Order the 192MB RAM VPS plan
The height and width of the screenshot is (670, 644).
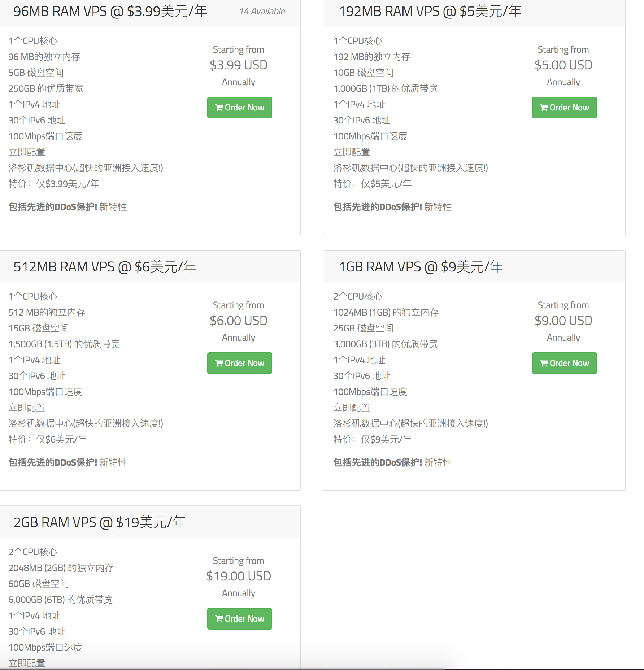pyautogui.click(x=564, y=108)
